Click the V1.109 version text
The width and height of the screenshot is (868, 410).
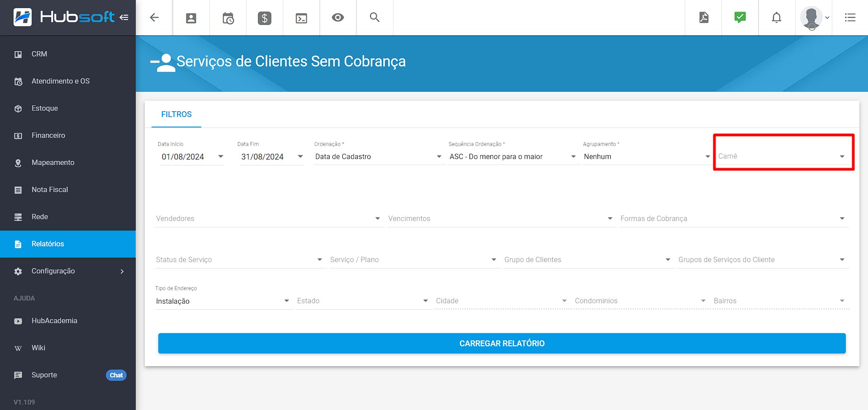[24, 402]
